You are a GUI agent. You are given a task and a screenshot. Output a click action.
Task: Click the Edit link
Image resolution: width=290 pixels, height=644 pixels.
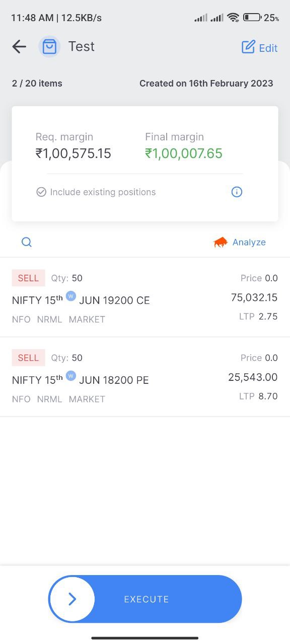tap(268, 48)
